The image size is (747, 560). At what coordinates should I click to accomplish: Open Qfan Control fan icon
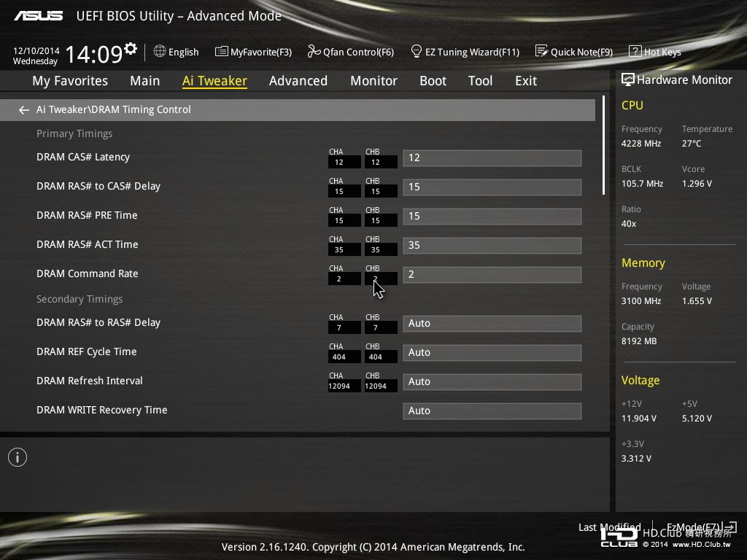[314, 51]
